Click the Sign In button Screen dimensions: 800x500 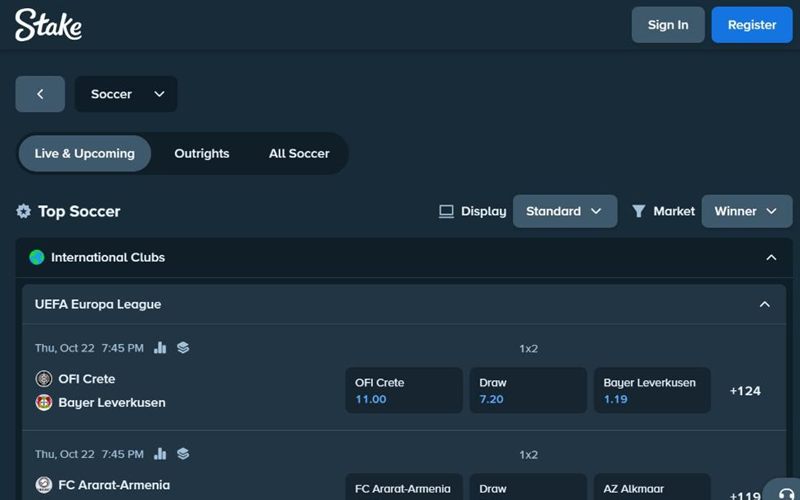(x=668, y=24)
